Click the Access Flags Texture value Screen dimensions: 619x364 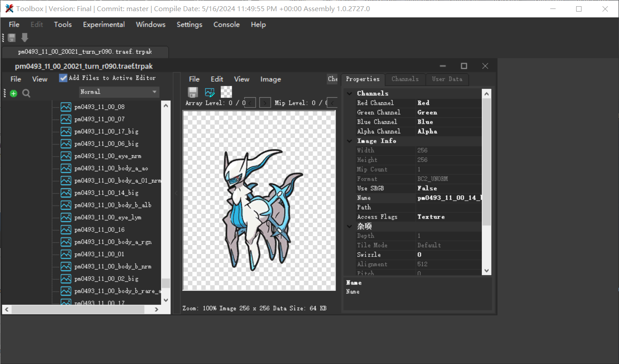(x=449, y=217)
